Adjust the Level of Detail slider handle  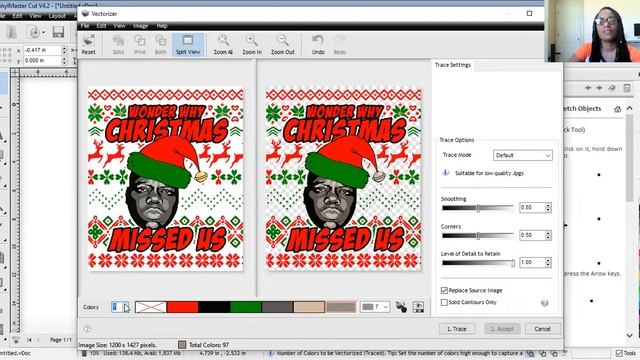(513, 263)
